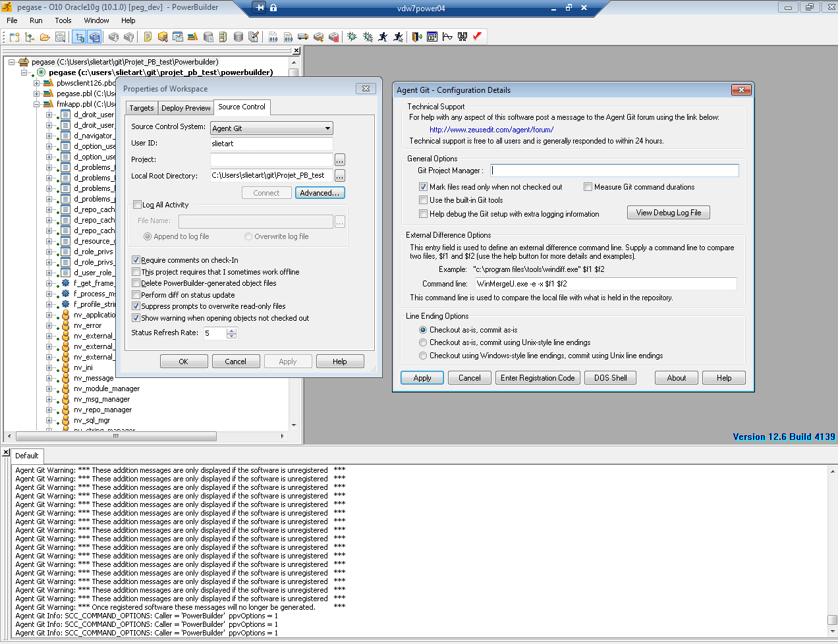This screenshot has height=644, width=838.
Task: Switch to the Targets tab
Action: [142, 108]
